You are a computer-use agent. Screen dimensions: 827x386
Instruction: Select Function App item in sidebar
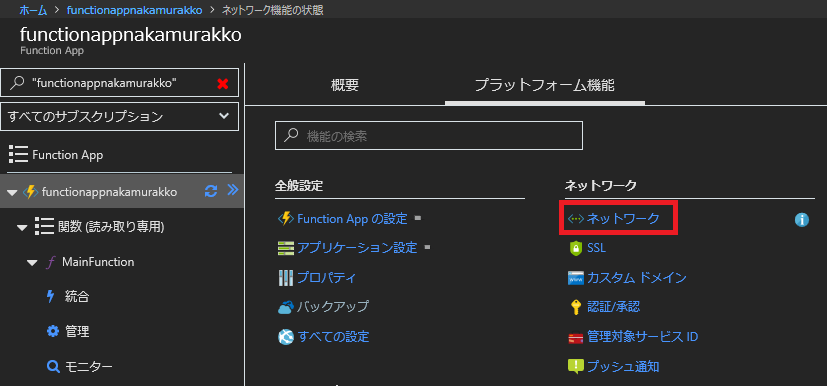[x=68, y=155]
